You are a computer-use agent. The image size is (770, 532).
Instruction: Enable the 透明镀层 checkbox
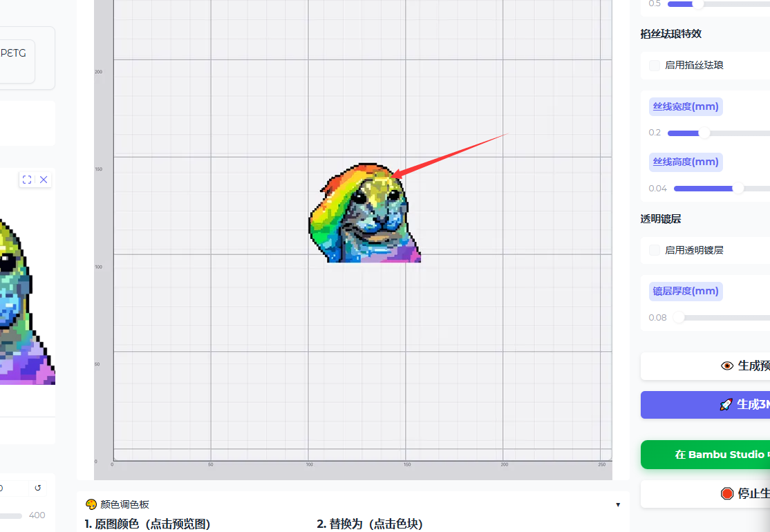point(654,250)
